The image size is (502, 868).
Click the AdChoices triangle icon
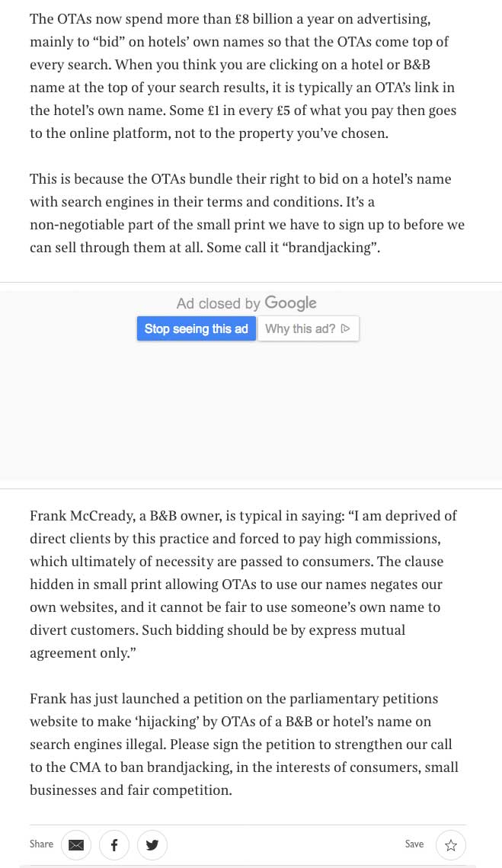point(345,328)
